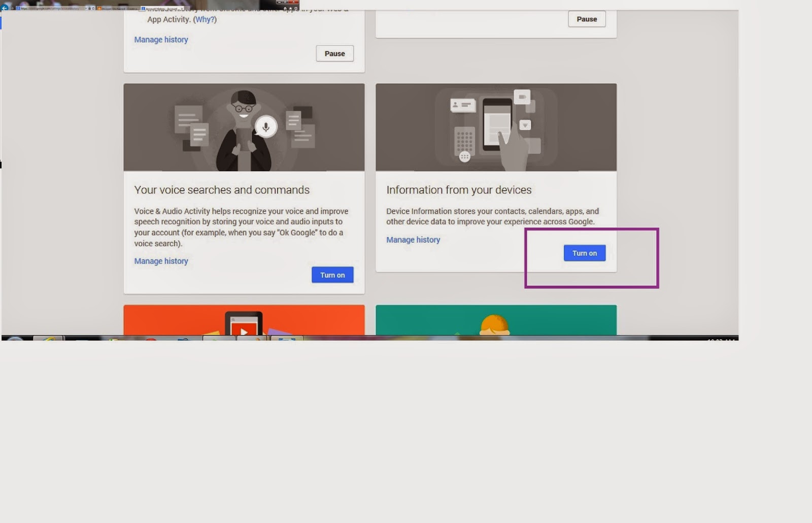The height and width of the screenshot is (523, 812).
Task: Click the heading "Information from your devices"
Action: tap(459, 190)
